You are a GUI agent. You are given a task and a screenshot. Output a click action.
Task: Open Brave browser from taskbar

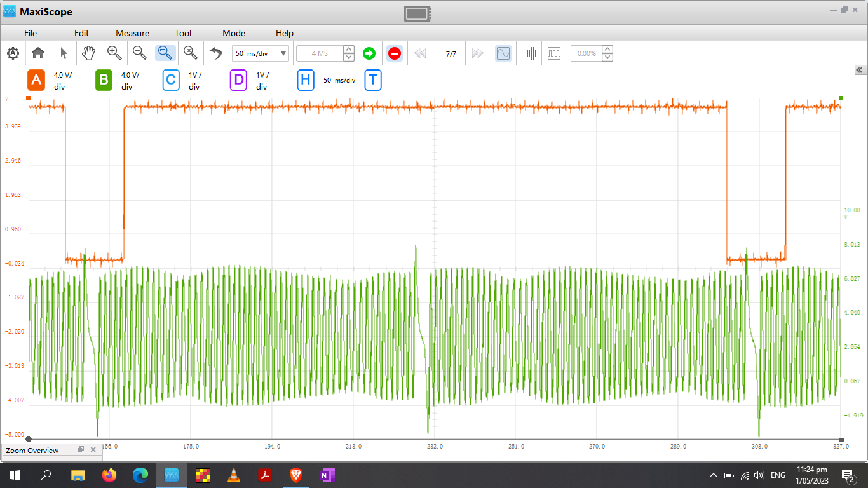point(296,475)
